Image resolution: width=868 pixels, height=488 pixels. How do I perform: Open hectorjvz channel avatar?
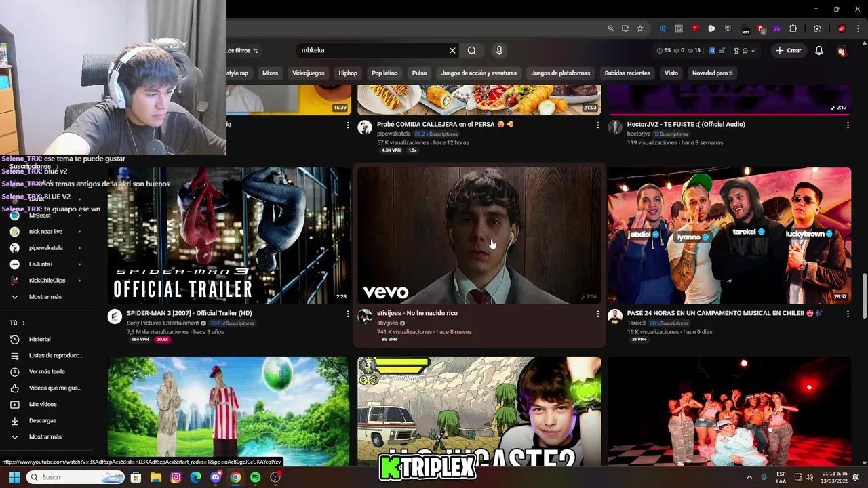click(x=615, y=127)
